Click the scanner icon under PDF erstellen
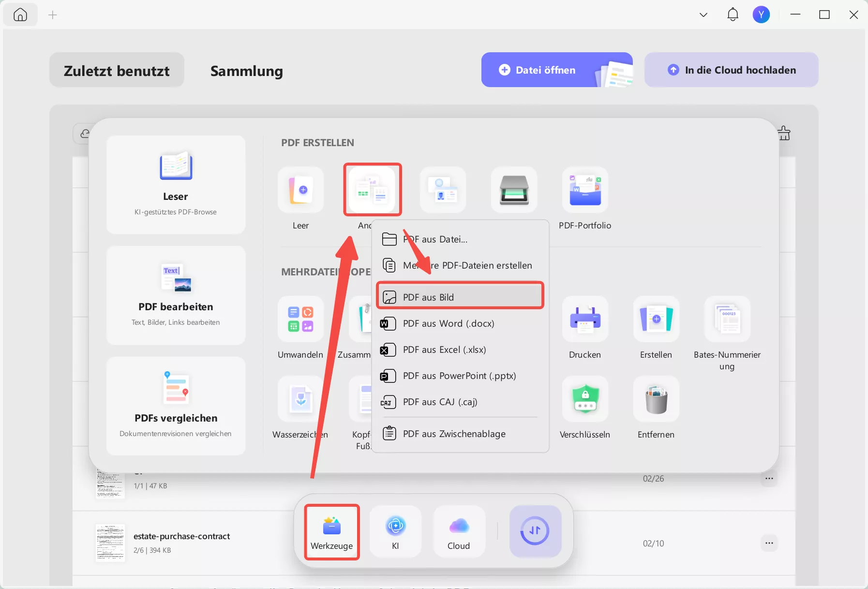This screenshot has height=589, width=868. click(514, 190)
